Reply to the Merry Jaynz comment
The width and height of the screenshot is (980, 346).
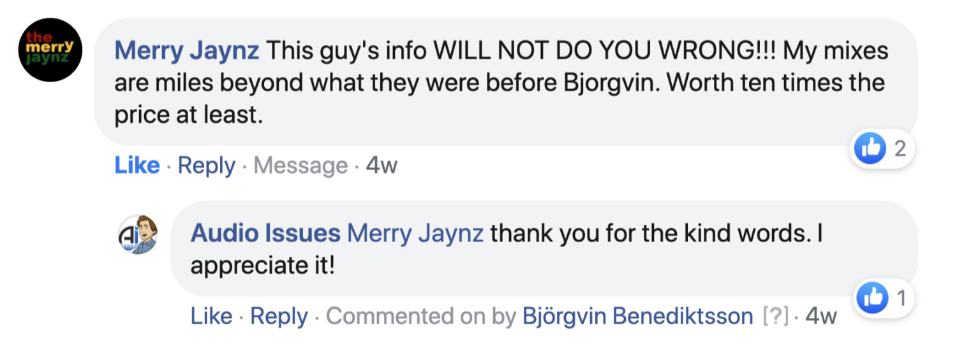(207, 166)
